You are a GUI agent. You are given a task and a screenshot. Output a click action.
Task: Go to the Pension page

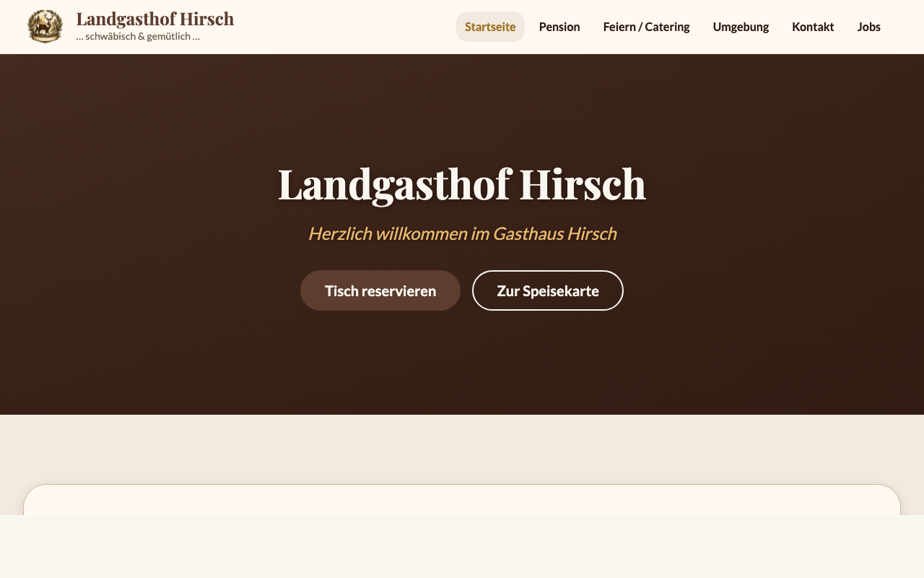pyautogui.click(x=559, y=27)
